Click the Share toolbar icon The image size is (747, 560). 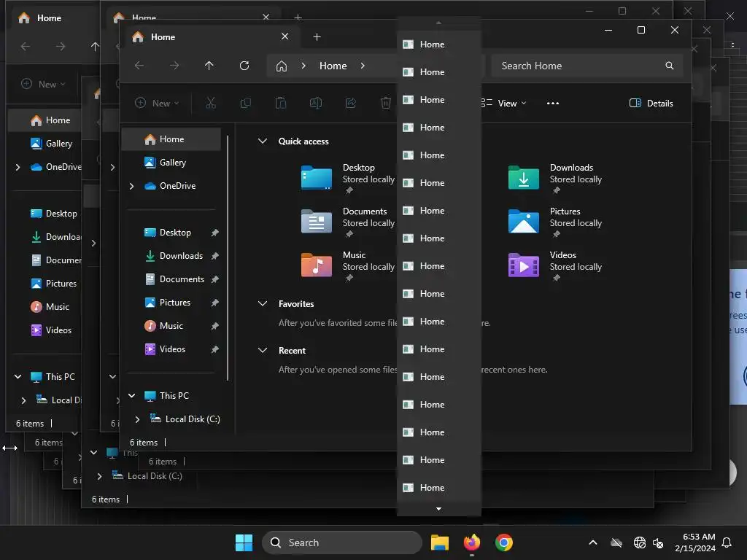(351, 103)
